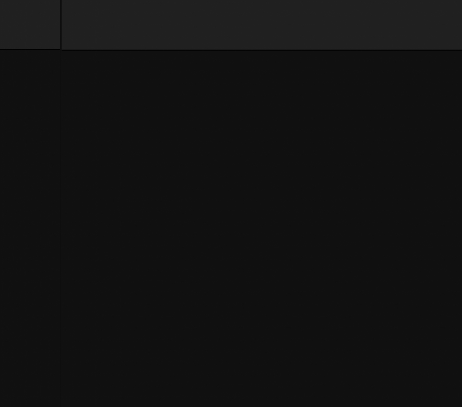462x407 pixels.
Task: Click the empty dark main content area
Action: pos(262,229)
